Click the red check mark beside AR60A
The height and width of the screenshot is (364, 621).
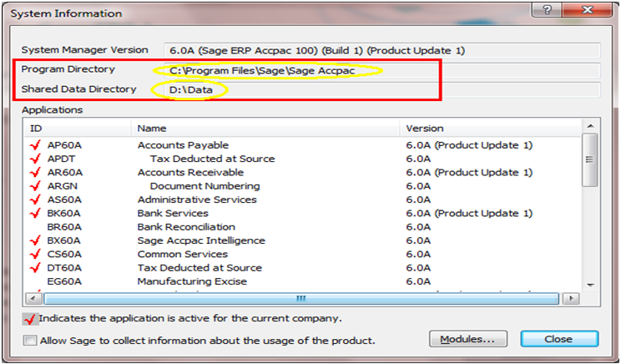pyautogui.click(x=35, y=172)
